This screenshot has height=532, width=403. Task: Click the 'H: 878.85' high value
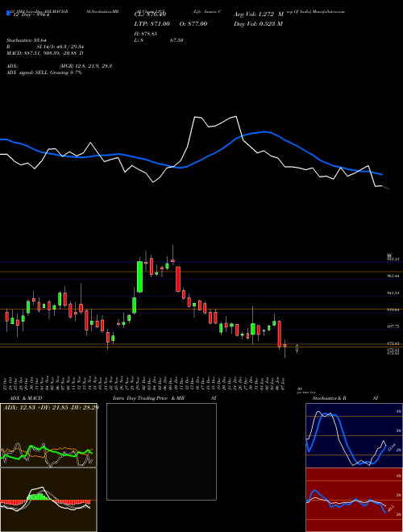click(147, 34)
